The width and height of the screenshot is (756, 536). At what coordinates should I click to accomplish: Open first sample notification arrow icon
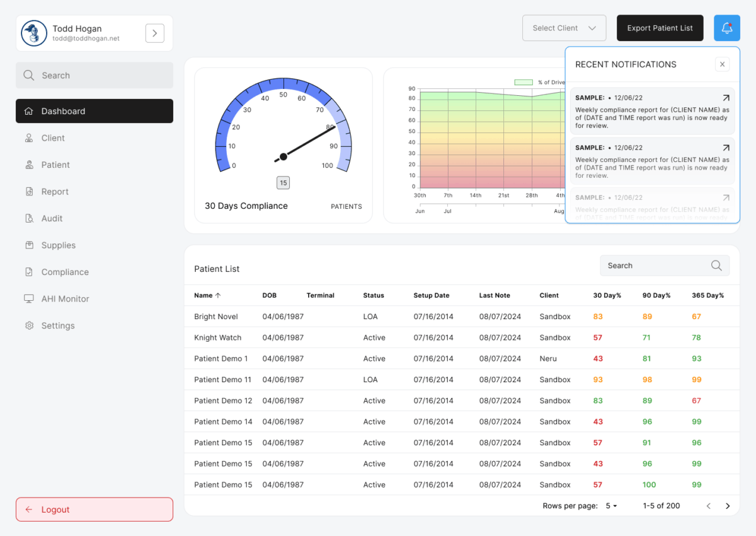pos(726,98)
